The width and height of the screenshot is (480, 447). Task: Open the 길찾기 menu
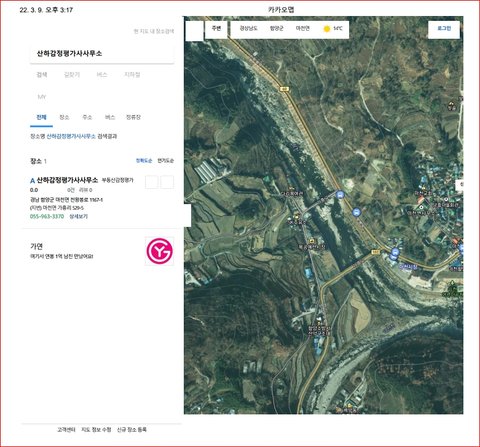[72, 75]
